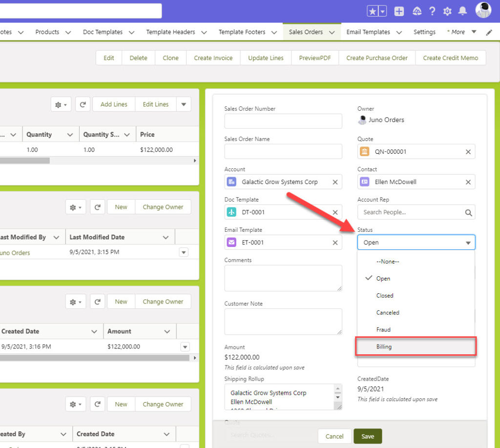
Task: Open list settings gear beside Add Lines
Action: tap(61, 104)
